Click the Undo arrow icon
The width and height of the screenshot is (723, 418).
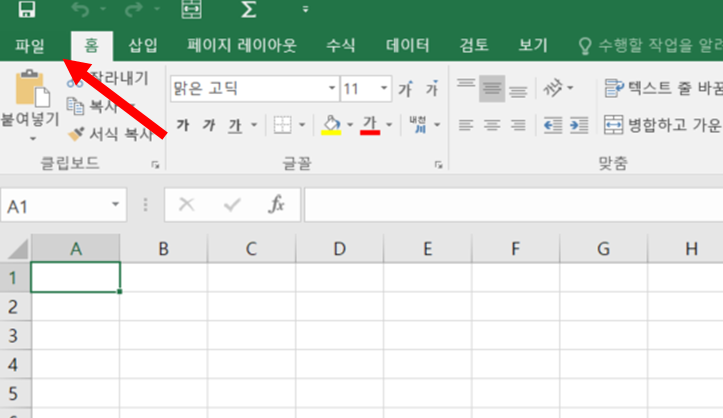pos(80,9)
